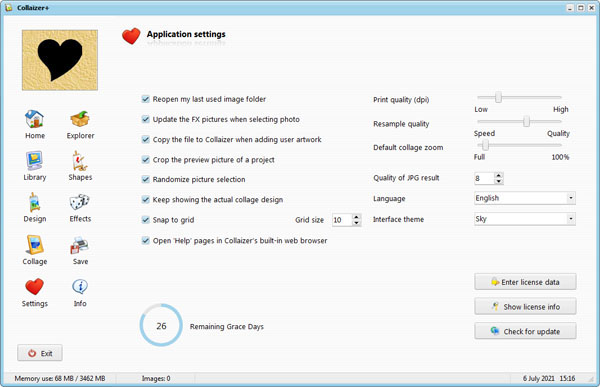This screenshot has height=387, width=600.
Task: Expand the Language dropdown
Action: coord(571,198)
